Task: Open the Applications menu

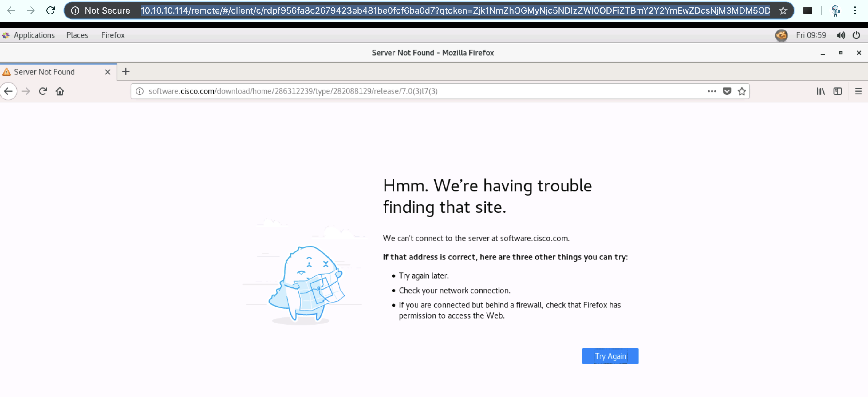Action: (x=29, y=35)
